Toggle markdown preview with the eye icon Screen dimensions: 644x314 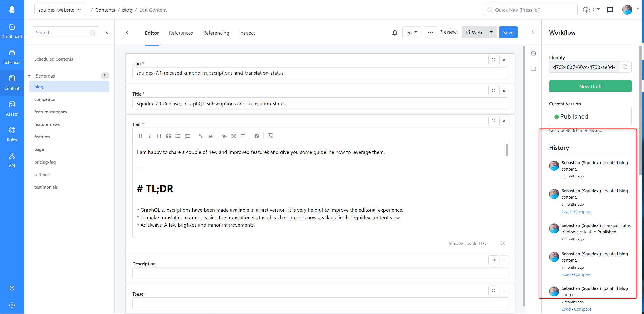224,136
